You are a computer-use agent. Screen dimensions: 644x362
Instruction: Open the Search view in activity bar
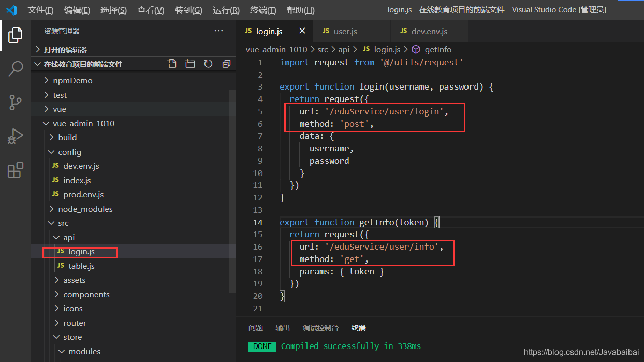coord(15,68)
